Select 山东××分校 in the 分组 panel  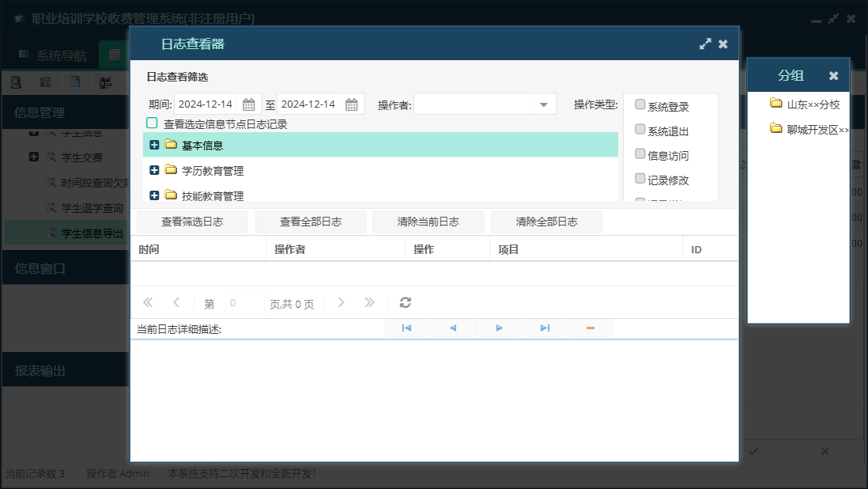click(813, 104)
